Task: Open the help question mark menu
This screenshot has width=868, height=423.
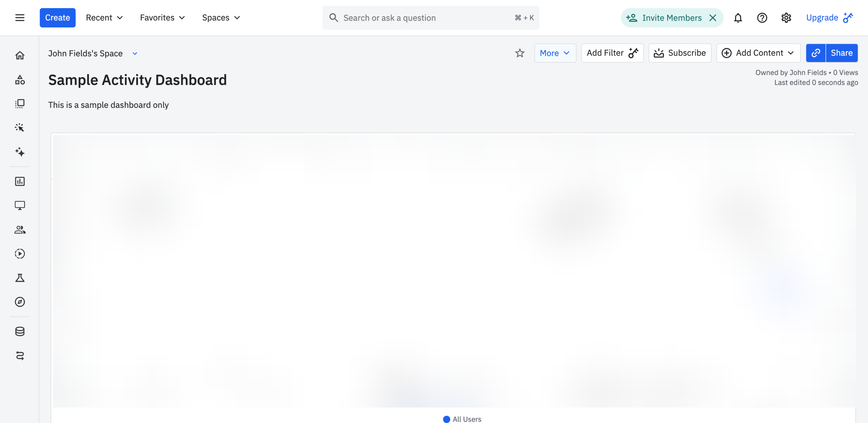Action: (762, 18)
